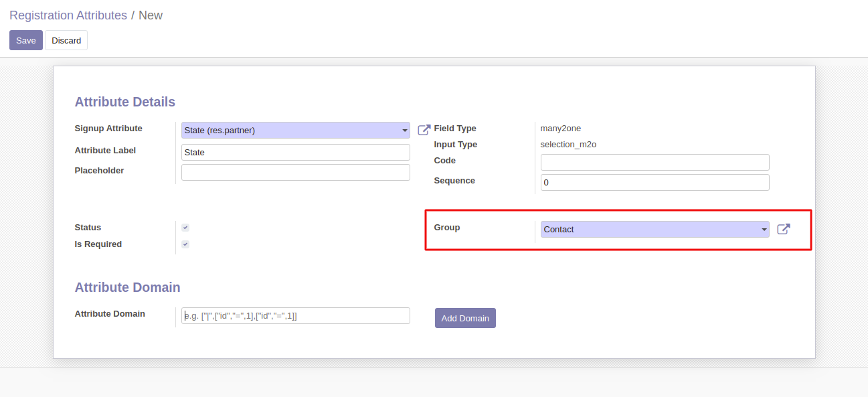Viewport: 868px width, 397px height.
Task: Toggle the Is Required checkbox
Action: (185, 244)
